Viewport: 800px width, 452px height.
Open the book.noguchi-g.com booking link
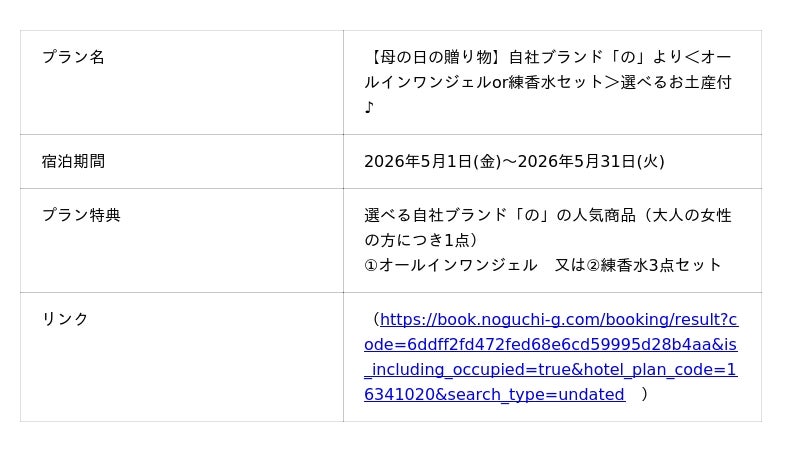pyautogui.click(x=558, y=320)
